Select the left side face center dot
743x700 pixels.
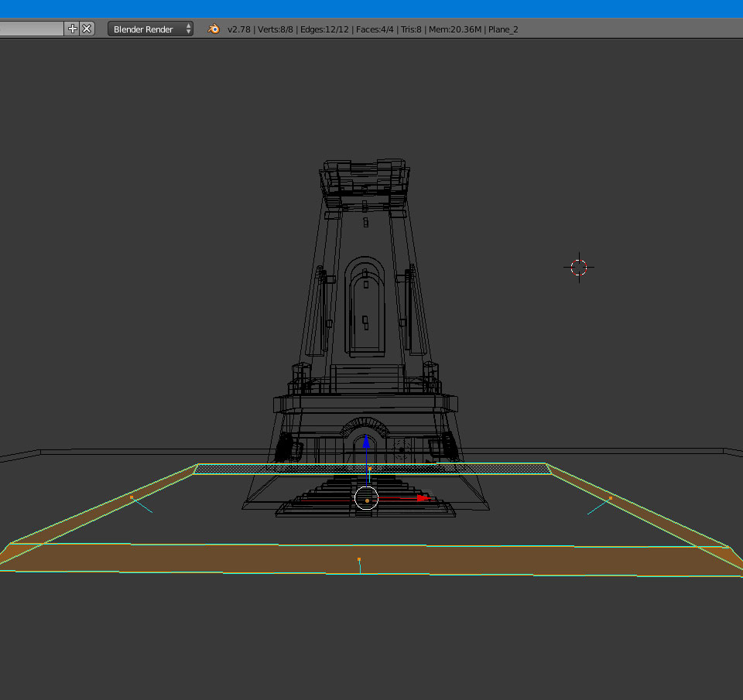click(132, 497)
